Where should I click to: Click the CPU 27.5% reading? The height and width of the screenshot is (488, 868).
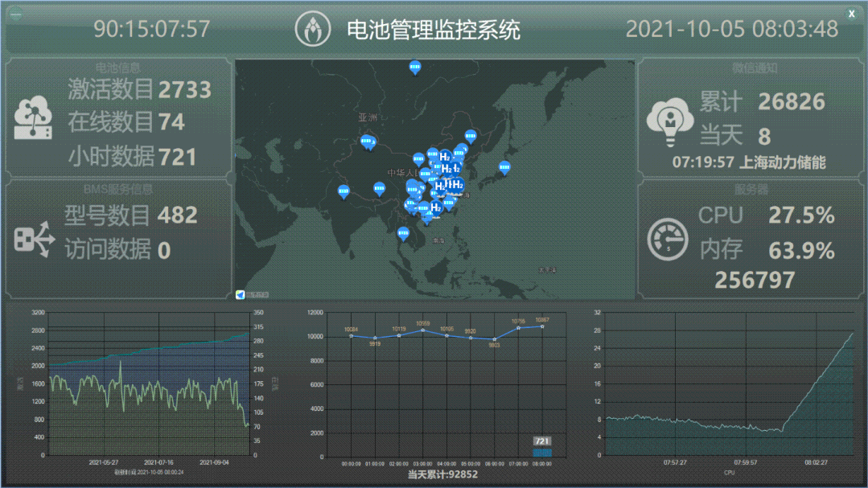[801, 215]
